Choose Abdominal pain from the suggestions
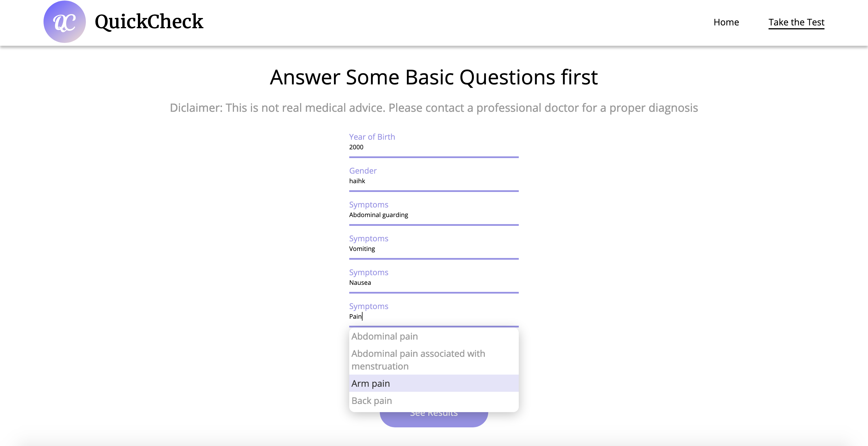 pos(434,336)
